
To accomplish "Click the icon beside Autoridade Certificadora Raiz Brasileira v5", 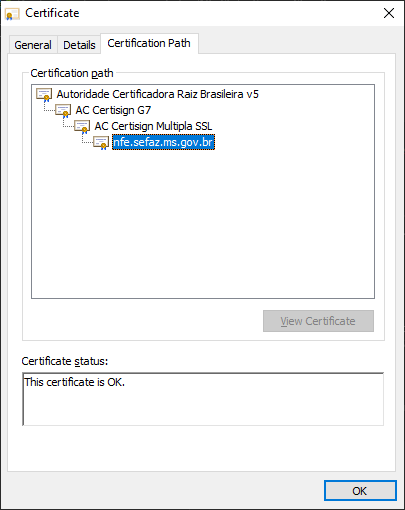I will 44,95.
